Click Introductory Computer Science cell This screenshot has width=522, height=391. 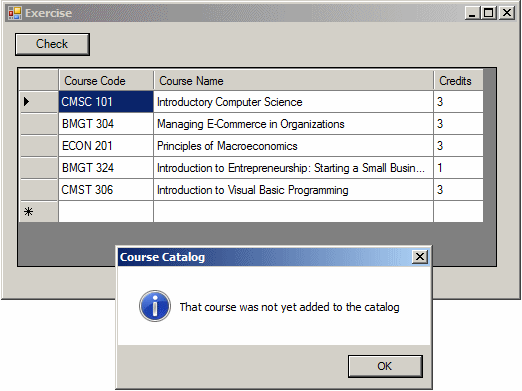point(293,102)
